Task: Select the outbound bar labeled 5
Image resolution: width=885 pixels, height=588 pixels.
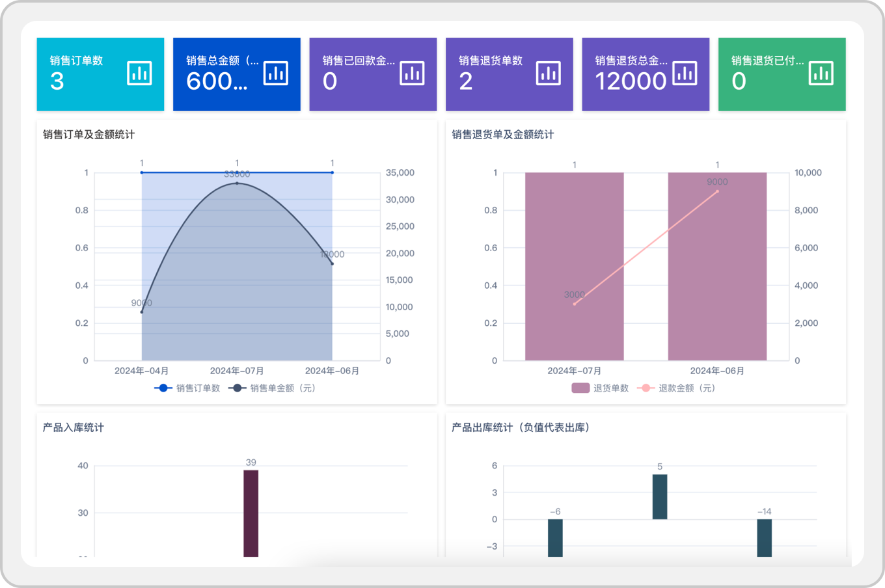Action: (x=660, y=497)
